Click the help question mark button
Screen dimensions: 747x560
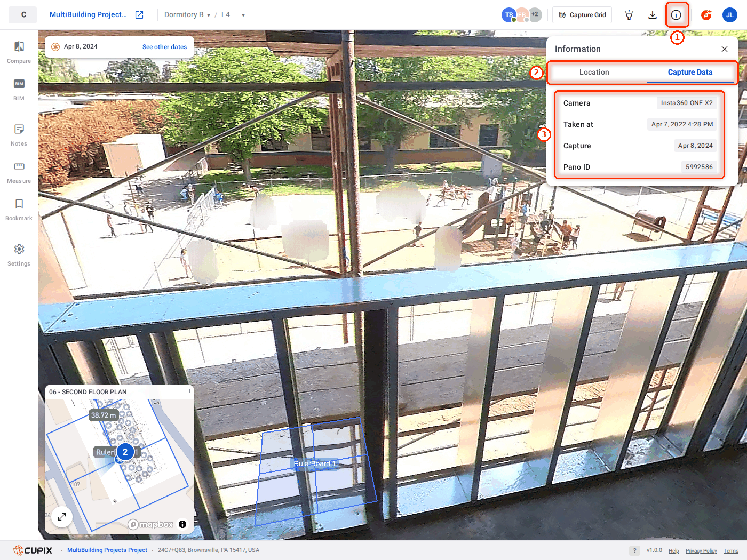point(634,550)
